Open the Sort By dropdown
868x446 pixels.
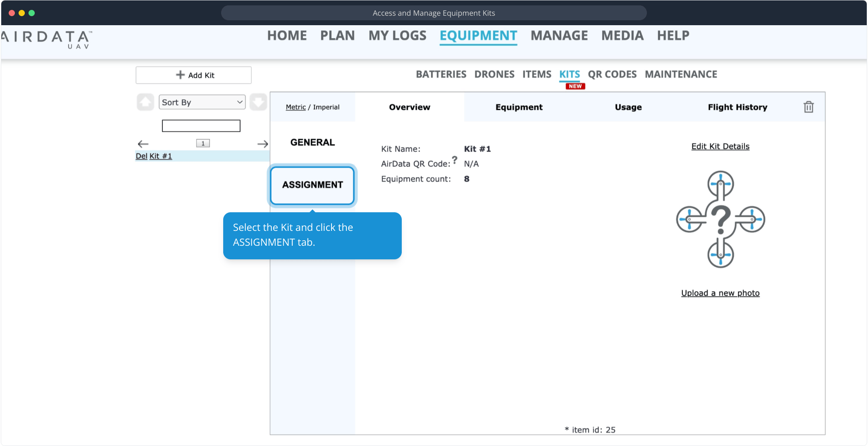(x=202, y=102)
